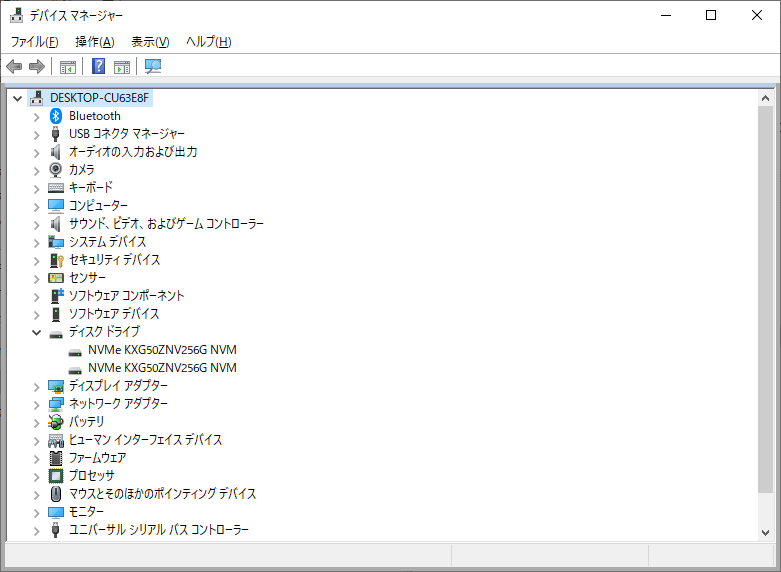Open the 表示(V) menu
This screenshot has height=572, width=781.
point(150,42)
